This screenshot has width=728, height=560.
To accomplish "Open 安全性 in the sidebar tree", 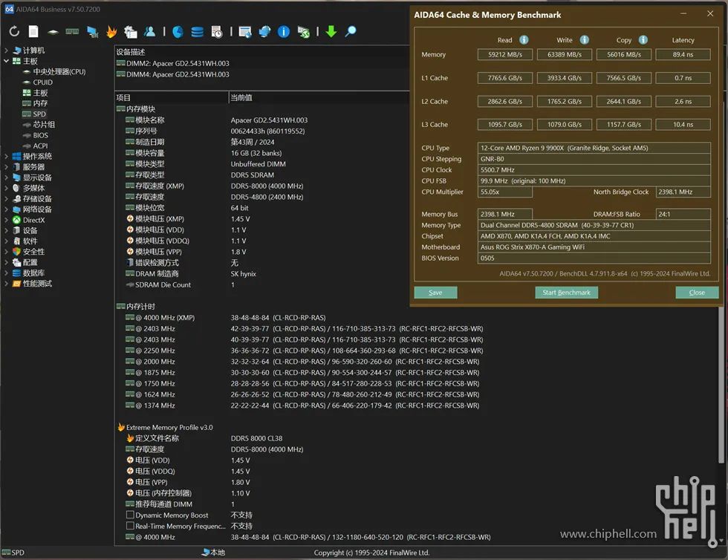I will point(33,252).
